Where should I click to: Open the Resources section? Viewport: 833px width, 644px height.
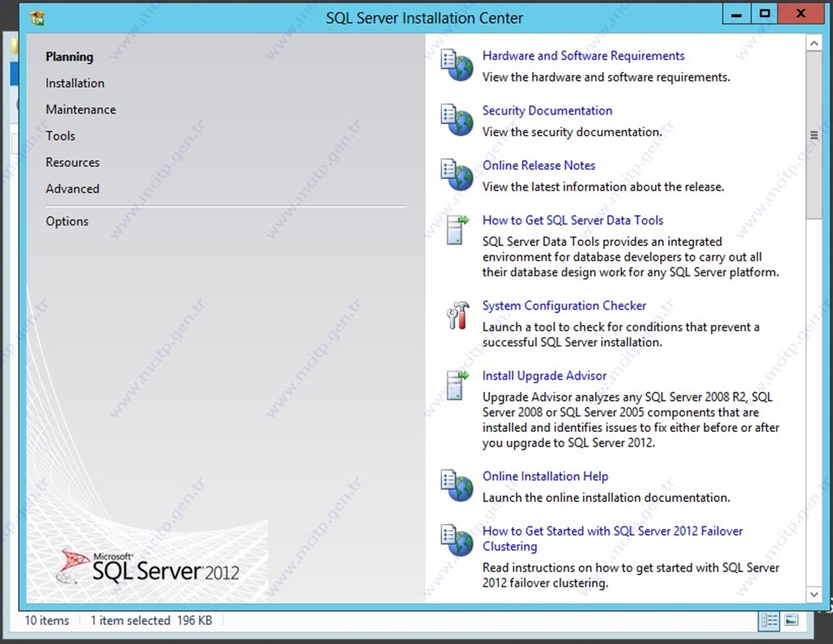[x=73, y=162]
